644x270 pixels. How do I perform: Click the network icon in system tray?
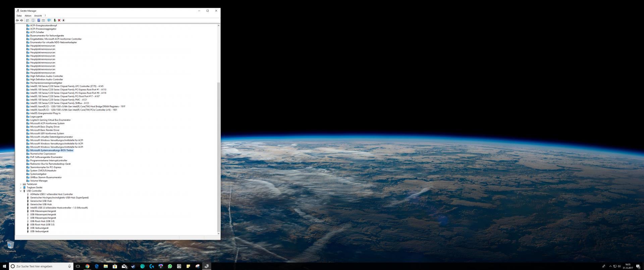click(x=615, y=266)
